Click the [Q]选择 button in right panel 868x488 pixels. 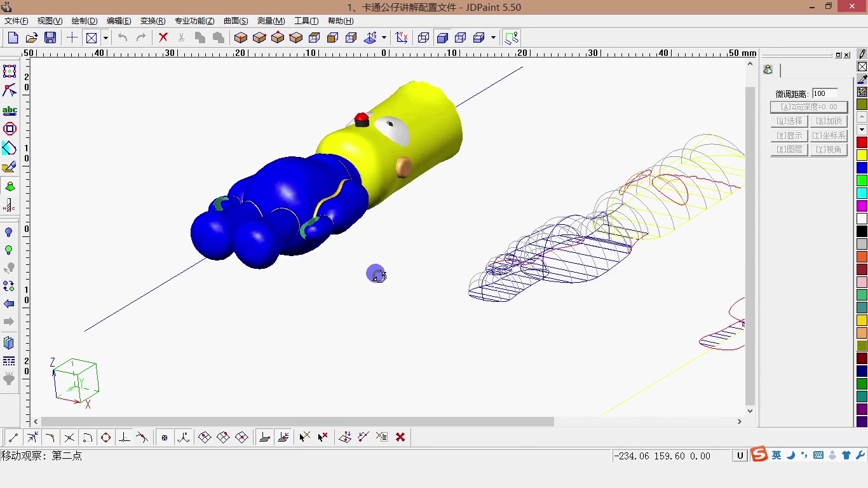tap(789, 121)
